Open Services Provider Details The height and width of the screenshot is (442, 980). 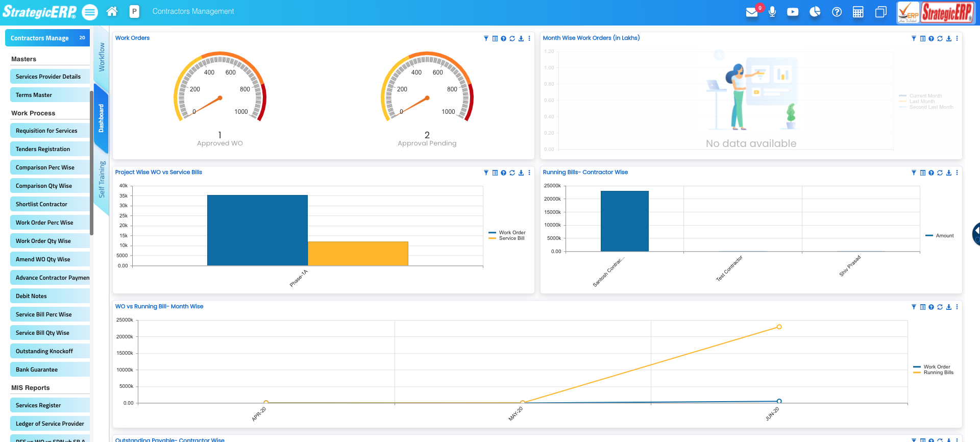[50, 77]
